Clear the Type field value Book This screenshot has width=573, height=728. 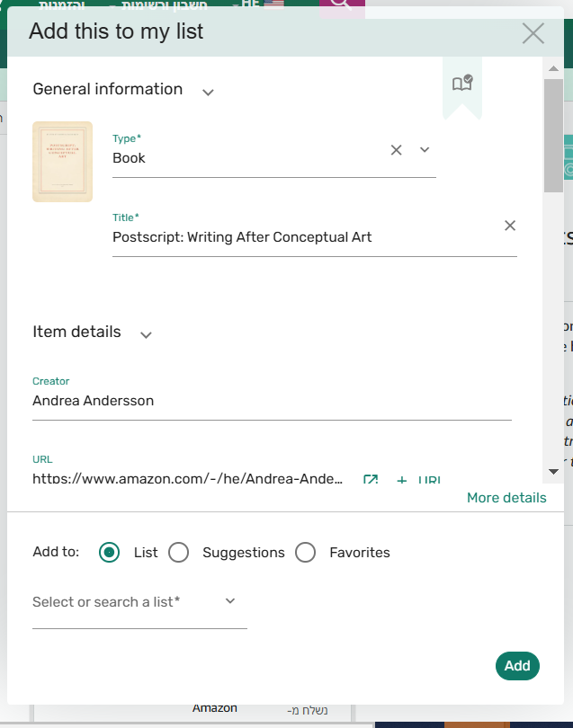pyautogui.click(x=396, y=150)
